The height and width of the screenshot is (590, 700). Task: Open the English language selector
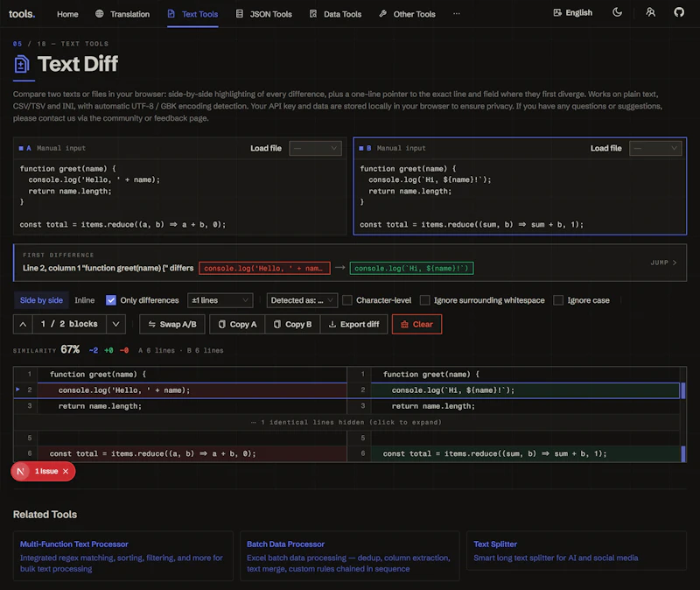tap(573, 13)
